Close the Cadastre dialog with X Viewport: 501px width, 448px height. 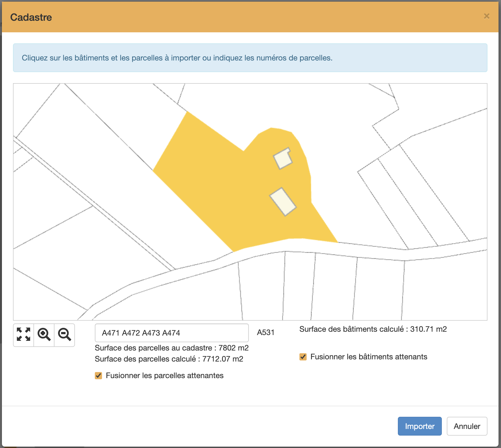pyautogui.click(x=487, y=16)
